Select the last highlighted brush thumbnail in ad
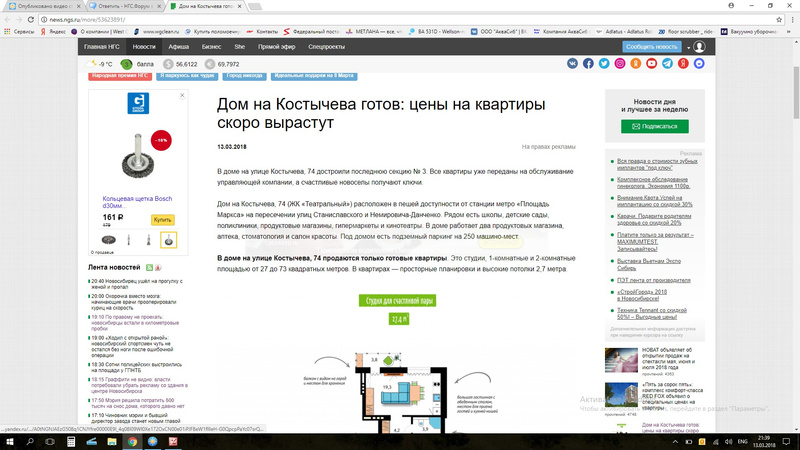Viewport: 800px width, 450px height. pos(168,240)
